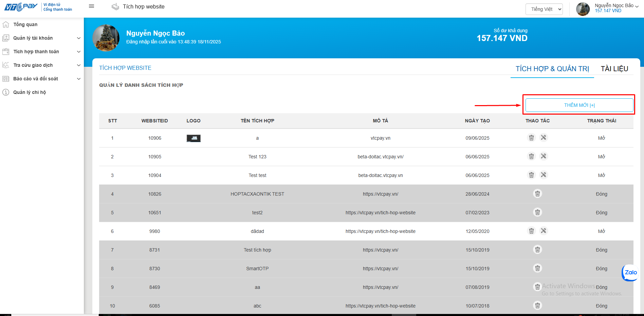Image resolution: width=644 pixels, height=316 pixels.
Task: Expand Tra cứu giao dịch menu
Action: click(x=42, y=65)
